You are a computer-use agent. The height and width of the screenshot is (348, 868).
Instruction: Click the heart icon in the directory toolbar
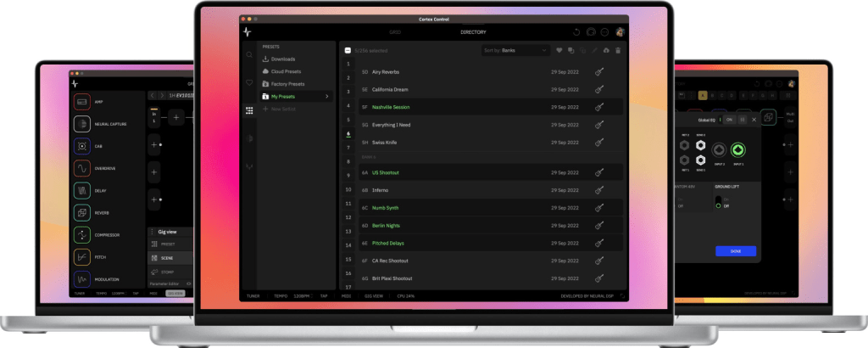click(x=559, y=51)
